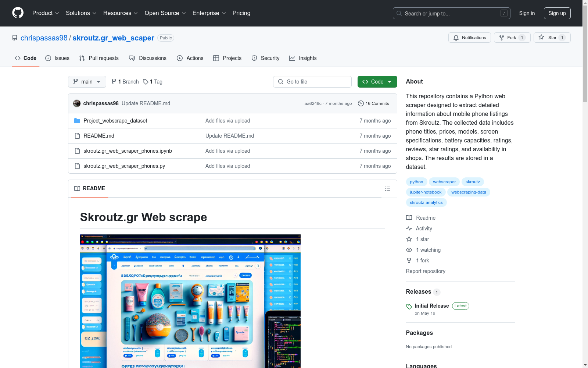Select the webscraping-data topic tag

click(469, 192)
